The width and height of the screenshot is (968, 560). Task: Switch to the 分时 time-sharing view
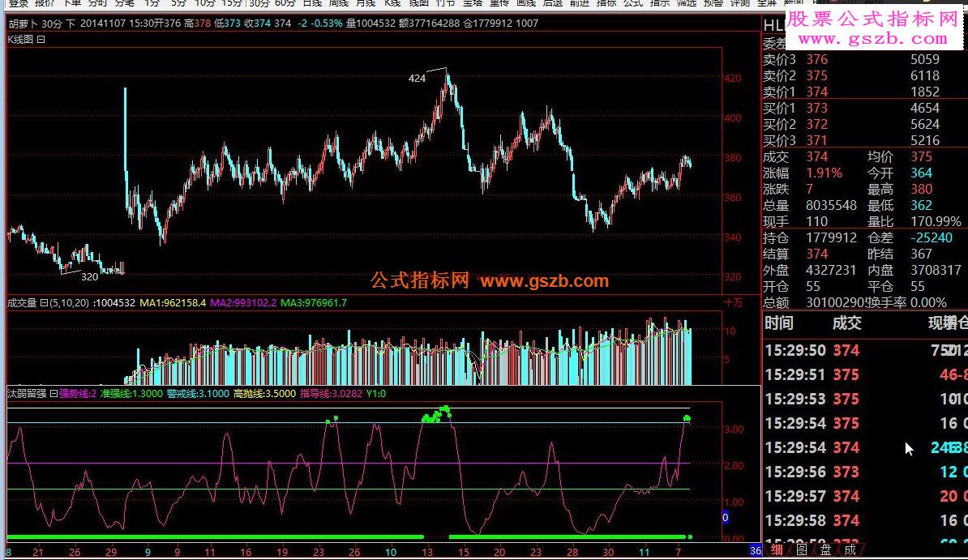pyautogui.click(x=98, y=3)
